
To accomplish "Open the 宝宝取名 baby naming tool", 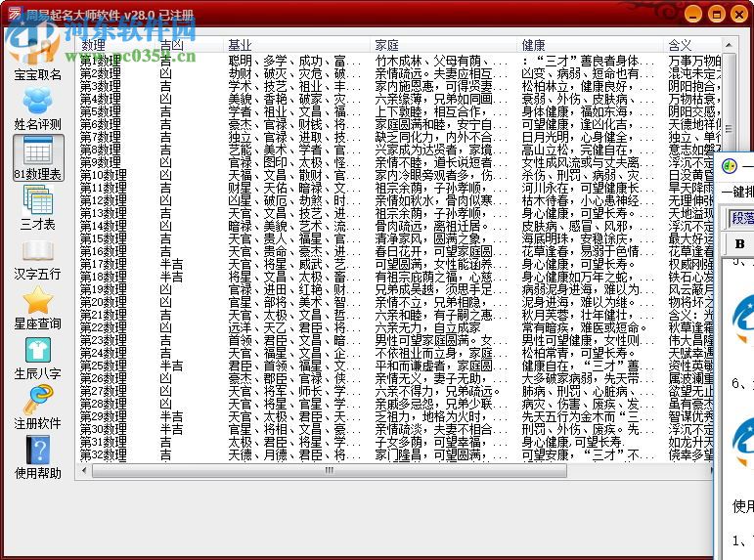I will point(37,57).
